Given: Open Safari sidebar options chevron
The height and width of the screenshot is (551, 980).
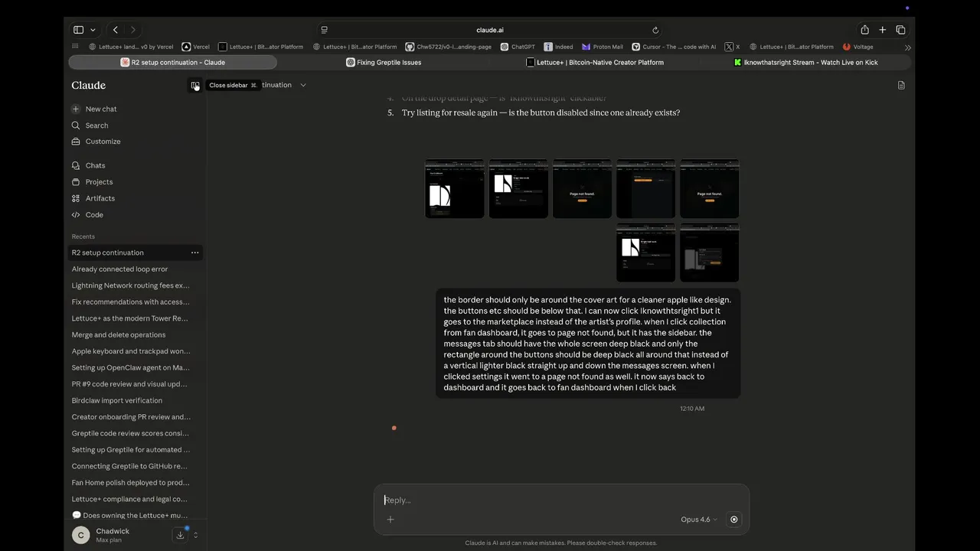Looking at the screenshot, I should click(x=93, y=30).
